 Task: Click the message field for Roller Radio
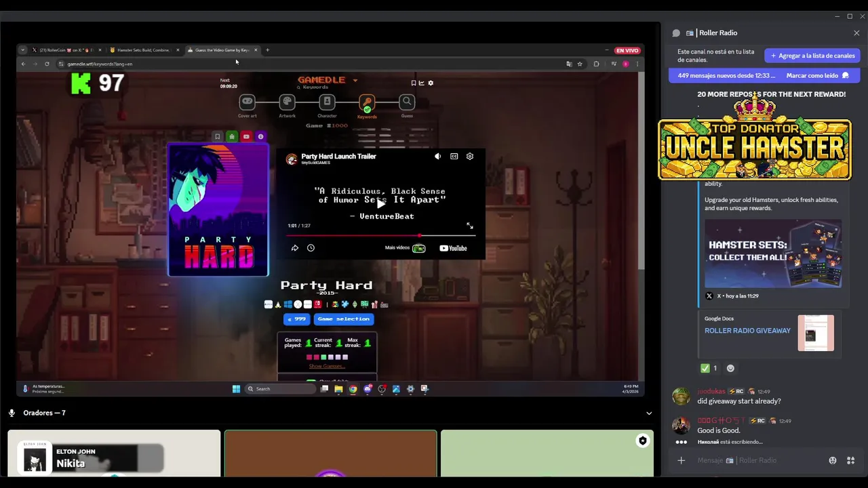coord(759,460)
